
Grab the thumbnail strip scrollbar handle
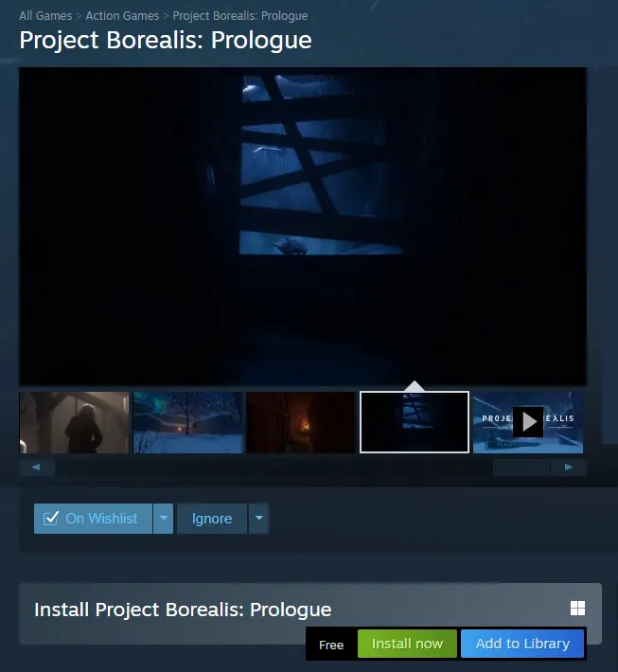(x=521, y=468)
